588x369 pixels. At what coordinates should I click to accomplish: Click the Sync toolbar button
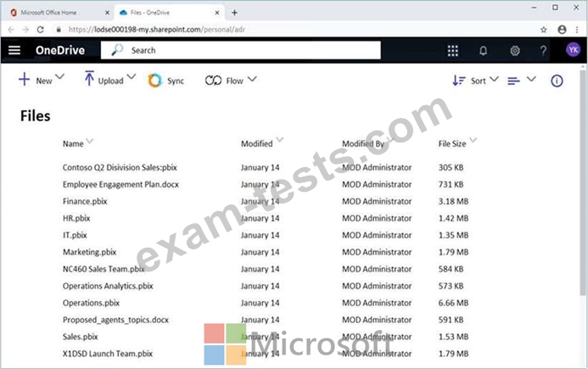(x=166, y=81)
